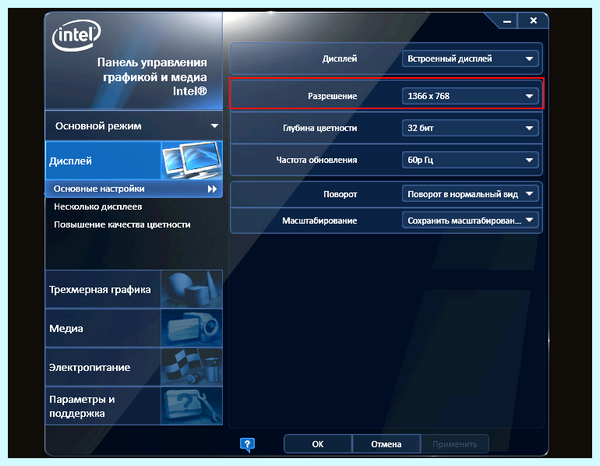The image size is (600, 466).
Task: Click the Применить button
Action: pos(455,444)
